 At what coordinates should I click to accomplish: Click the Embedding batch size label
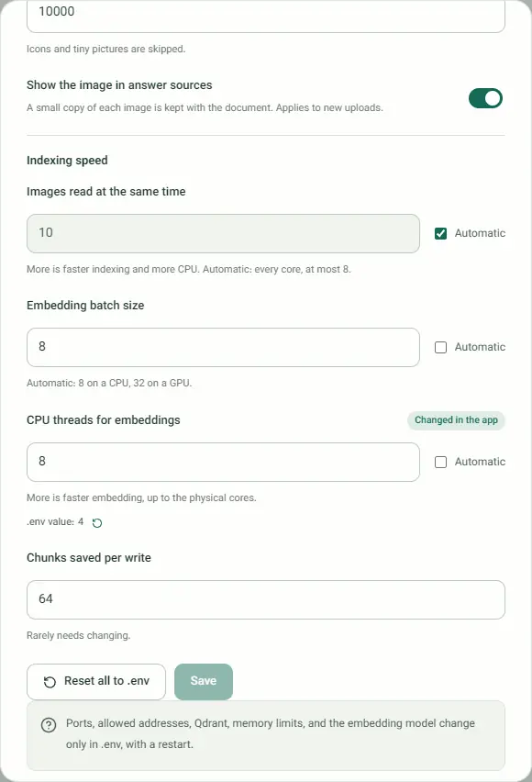pyautogui.click(x=85, y=306)
